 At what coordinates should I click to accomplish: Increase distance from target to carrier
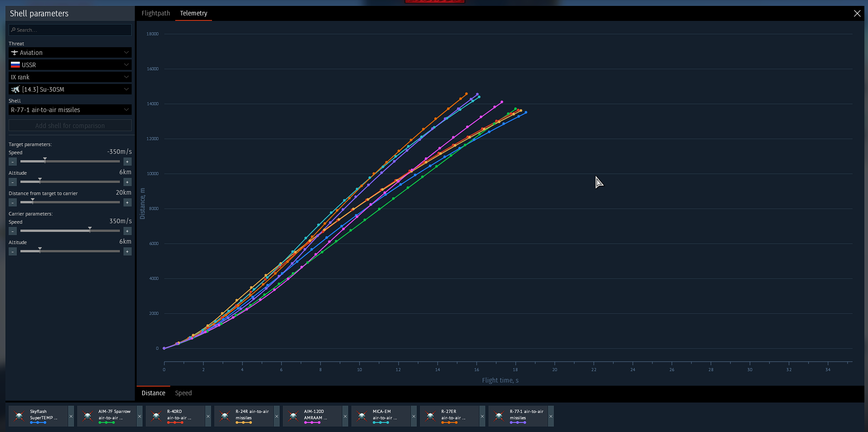point(128,202)
